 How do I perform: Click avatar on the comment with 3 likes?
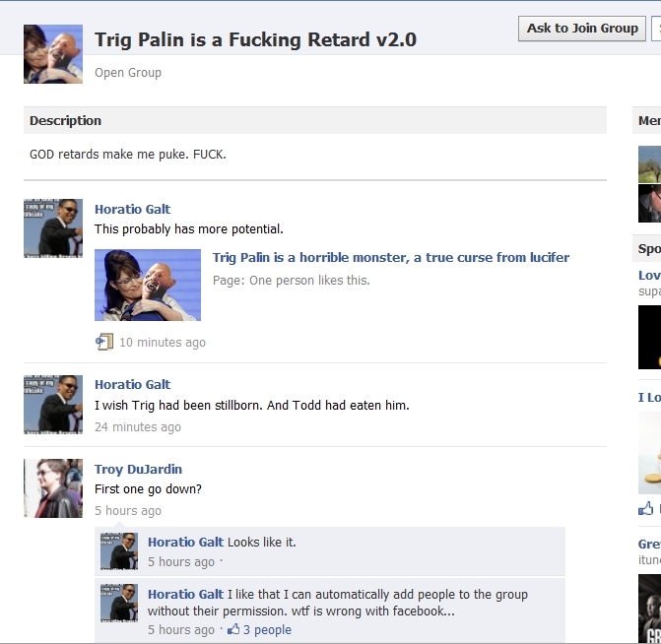tap(119, 603)
